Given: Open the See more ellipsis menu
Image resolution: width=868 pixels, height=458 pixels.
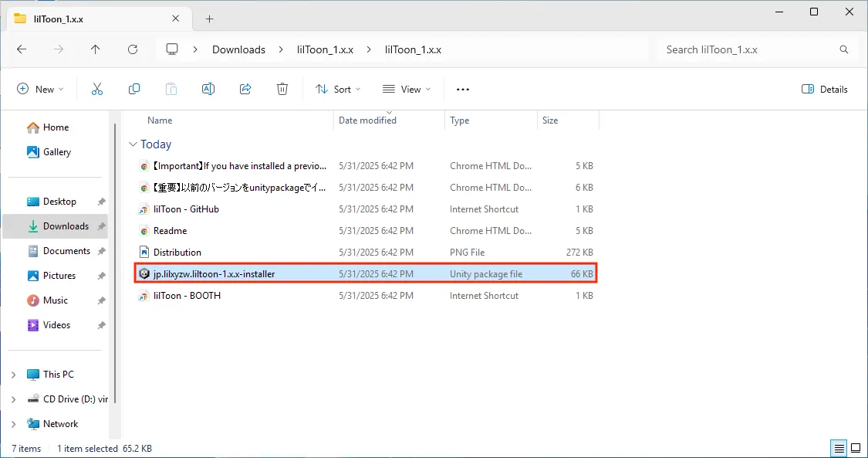Looking at the screenshot, I should (463, 89).
